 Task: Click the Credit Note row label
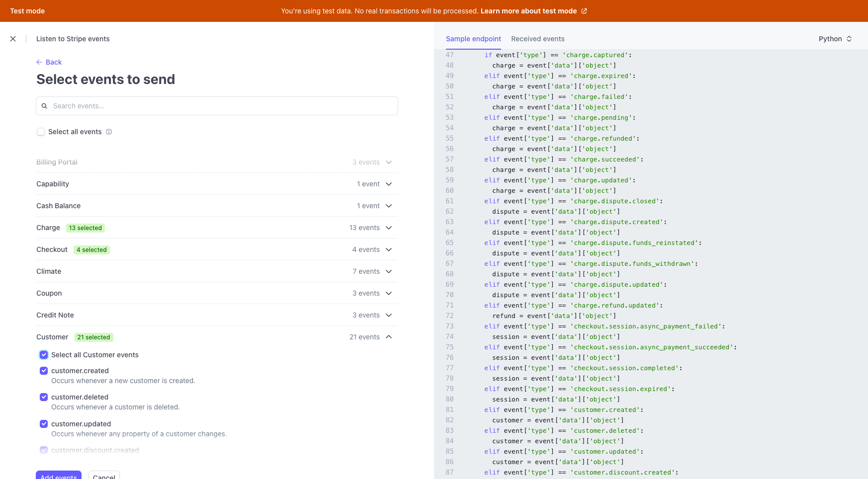pos(55,315)
